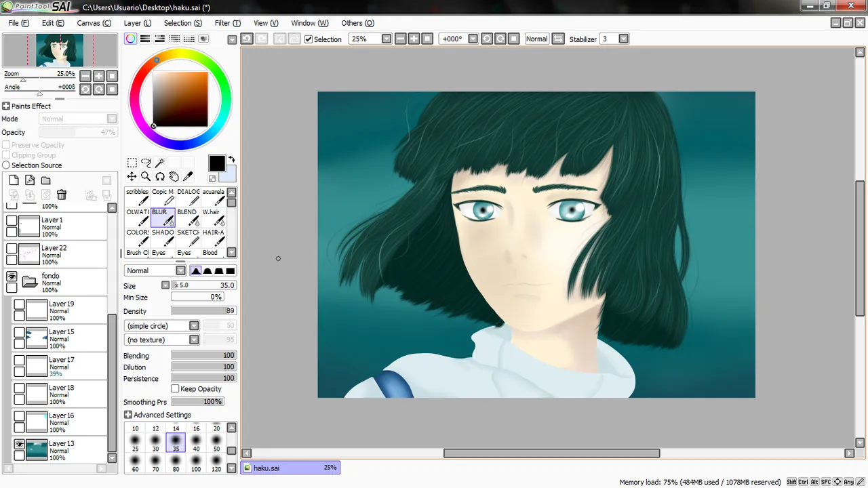
Task: Open the Canvas menu
Action: pyautogui.click(x=94, y=23)
